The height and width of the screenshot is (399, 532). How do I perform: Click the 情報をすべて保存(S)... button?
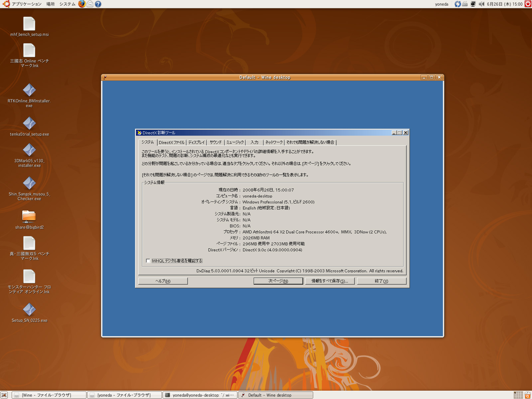pos(330,281)
